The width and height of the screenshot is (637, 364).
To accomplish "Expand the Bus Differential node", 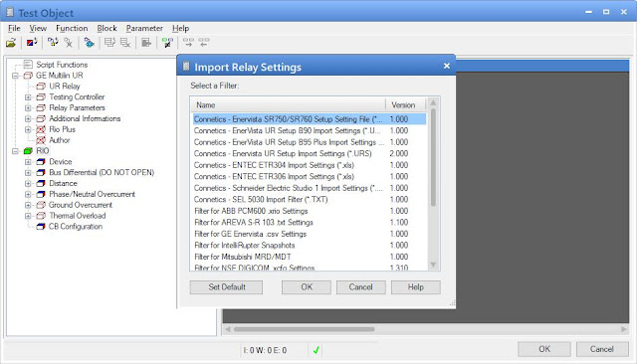I will click(28, 172).
